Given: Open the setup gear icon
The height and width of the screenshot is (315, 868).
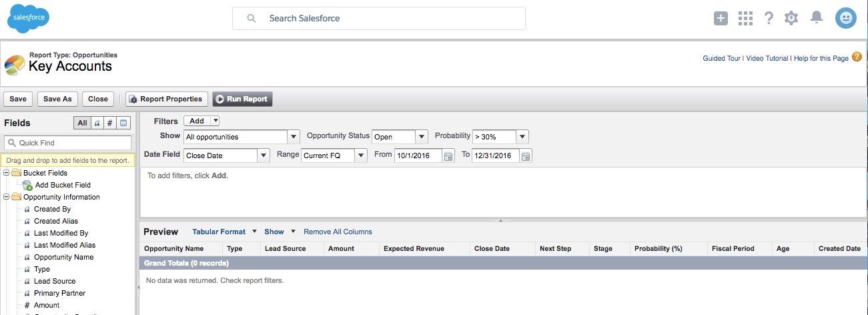Looking at the screenshot, I should 791,19.
